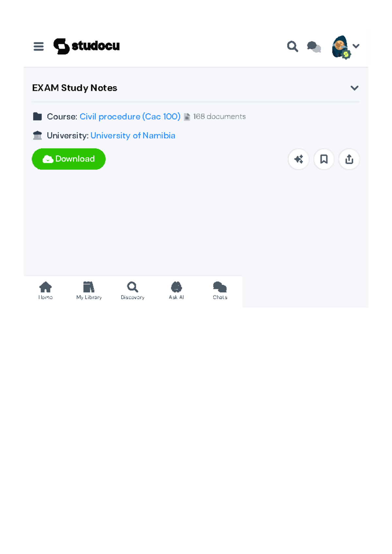
Task: Click the course folder icon
Action: pyautogui.click(x=38, y=117)
